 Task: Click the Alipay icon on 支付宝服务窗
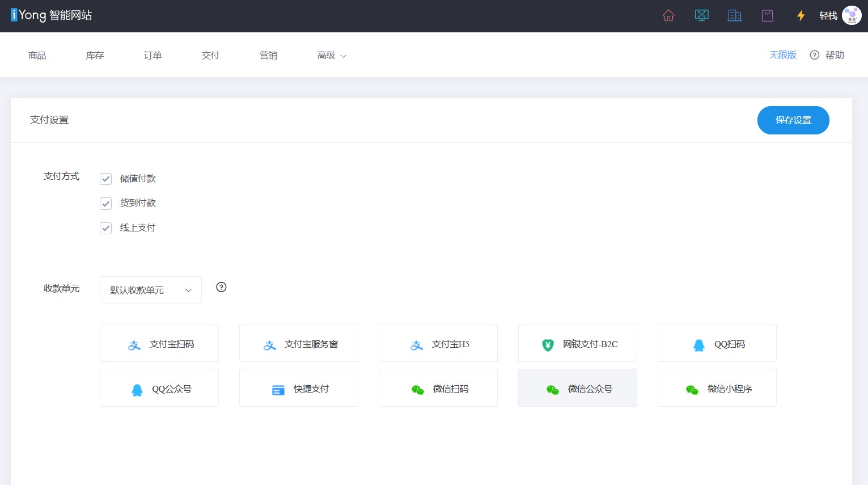[270, 345]
